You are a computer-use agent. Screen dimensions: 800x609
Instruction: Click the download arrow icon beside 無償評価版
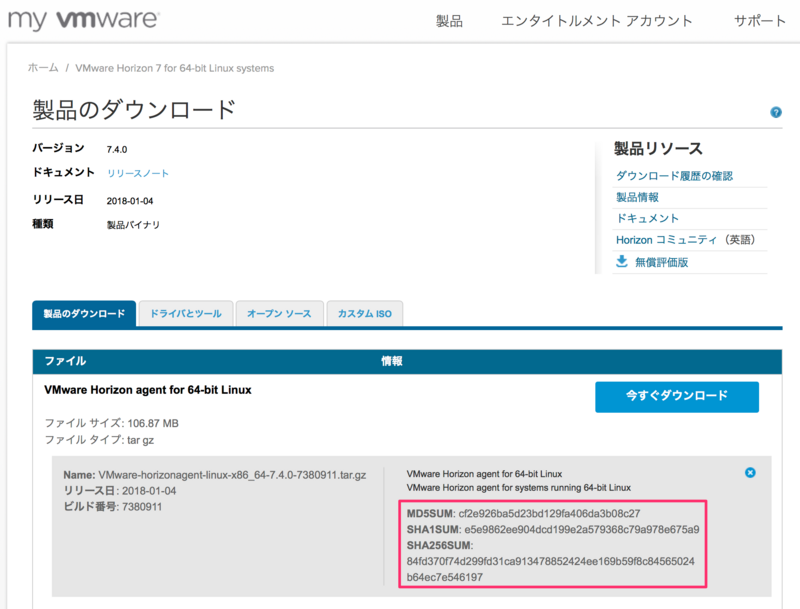pyautogui.click(x=621, y=262)
